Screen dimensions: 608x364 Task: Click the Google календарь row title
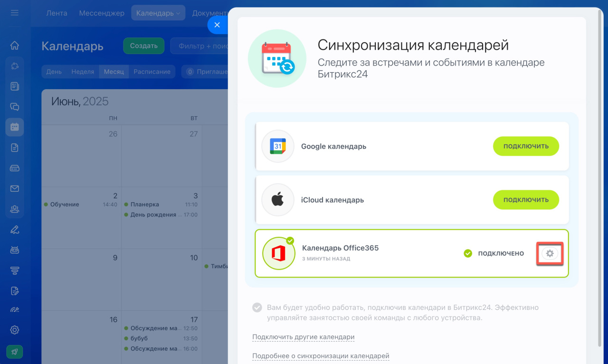[x=333, y=146]
